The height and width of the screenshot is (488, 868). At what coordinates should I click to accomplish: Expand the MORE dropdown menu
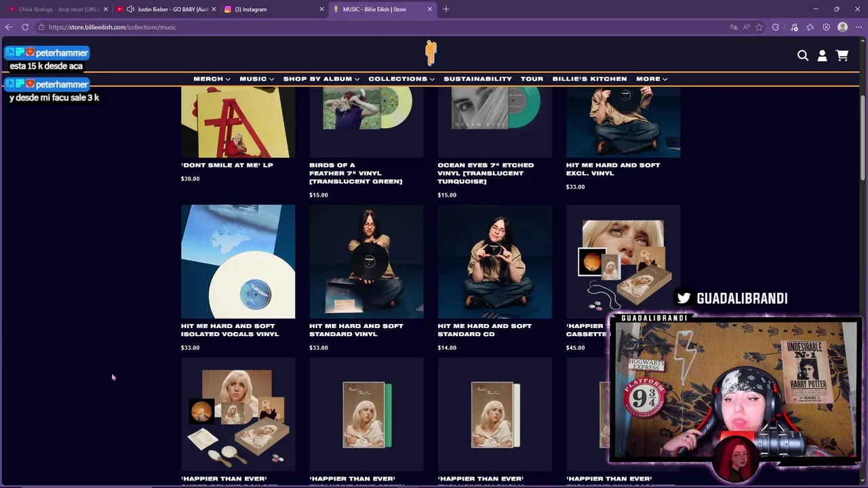pos(652,79)
